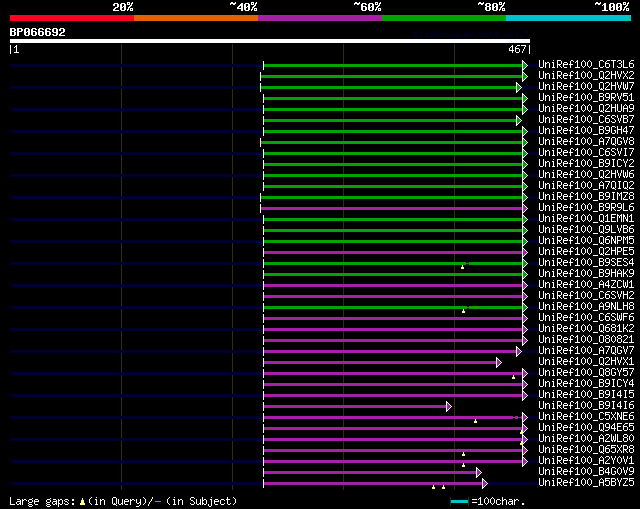This screenshot has width=640, height=509.
Task: Open hit UniRef100_Q2HUA9
Action: (x=586, y=109)
